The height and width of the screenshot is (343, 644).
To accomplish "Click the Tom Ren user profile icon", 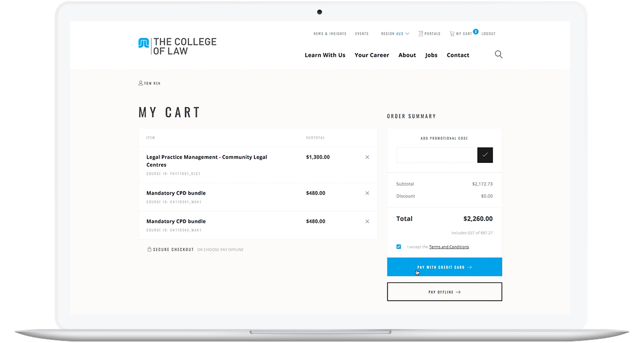I will pyautogui.click(x=140, y=83).
